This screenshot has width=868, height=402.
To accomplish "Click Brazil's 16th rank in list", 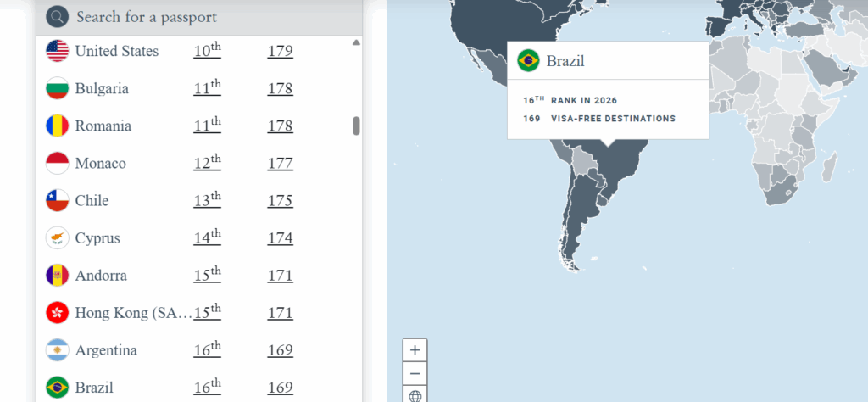I will 207,387.
